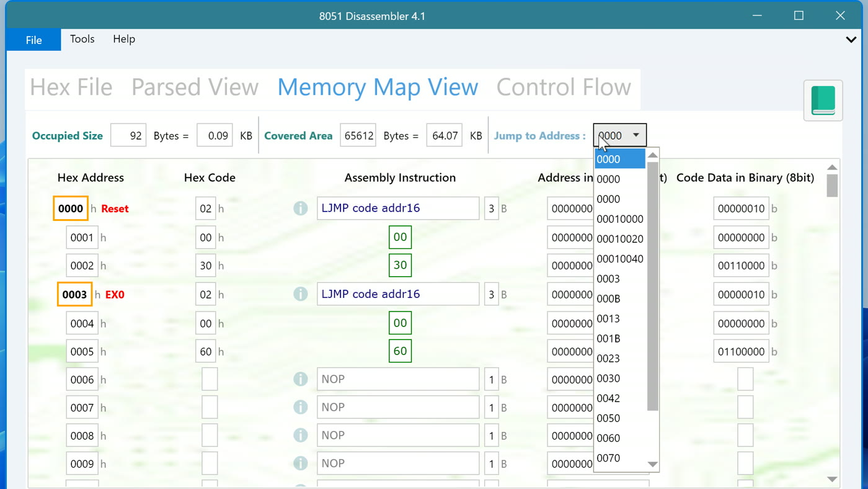Open the File menu
Image resolution: width=868 pixels, height=489 pixels.
(x=33, y=40)
